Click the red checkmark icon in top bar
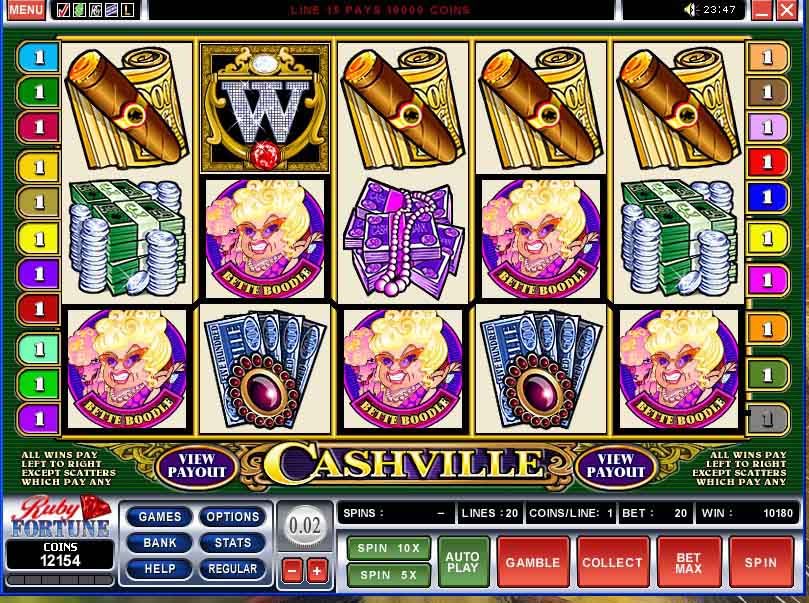 tap(63, 10)
